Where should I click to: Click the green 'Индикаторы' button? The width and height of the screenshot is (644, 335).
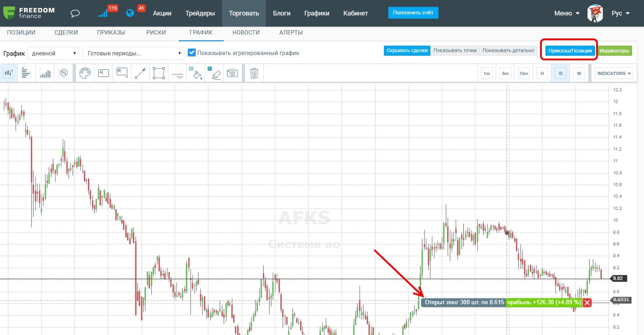(614, 51)
